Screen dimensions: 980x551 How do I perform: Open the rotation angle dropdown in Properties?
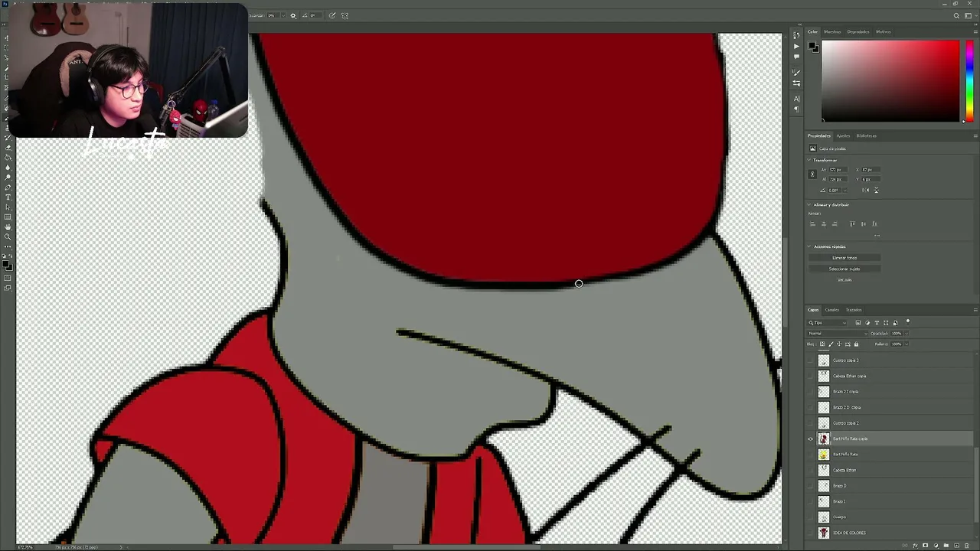[845, 190]
